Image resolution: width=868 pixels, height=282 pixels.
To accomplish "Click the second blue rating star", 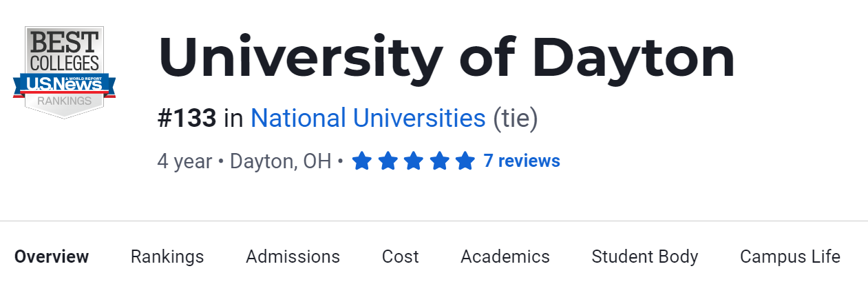I will click(x=388, y=161).
